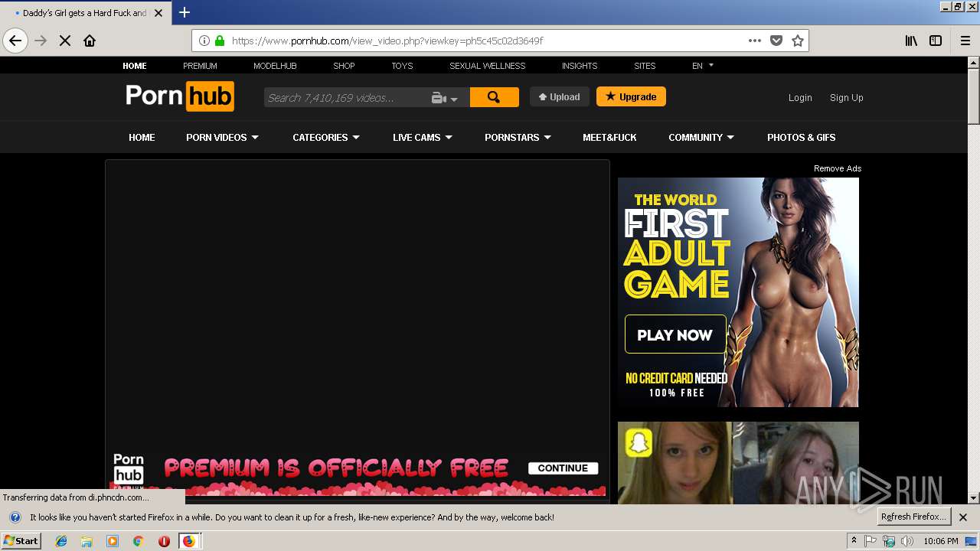Open Windows Explorer folder in taskbar

point(87,541)
